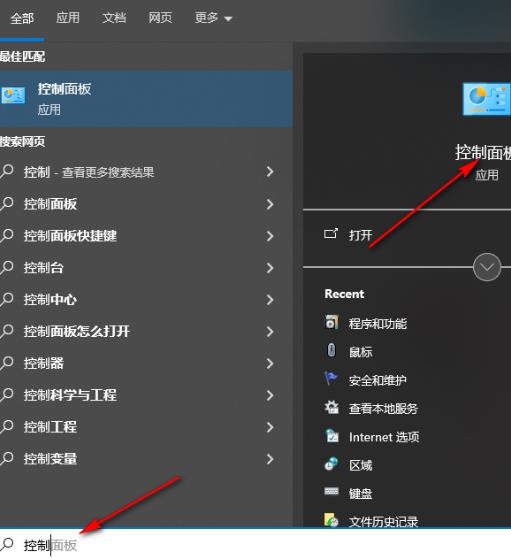Open recent item 键盘

pos(360,494)
